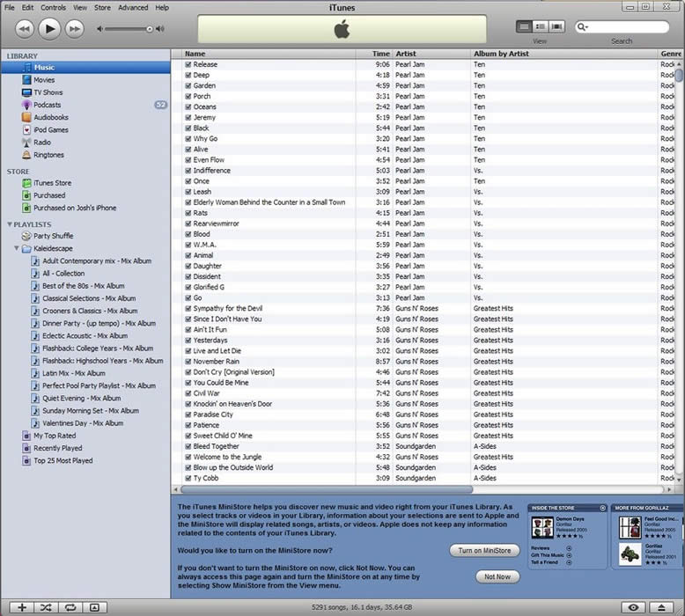
Task: Uncheck the song November Rain
Action: click(188, 362)
